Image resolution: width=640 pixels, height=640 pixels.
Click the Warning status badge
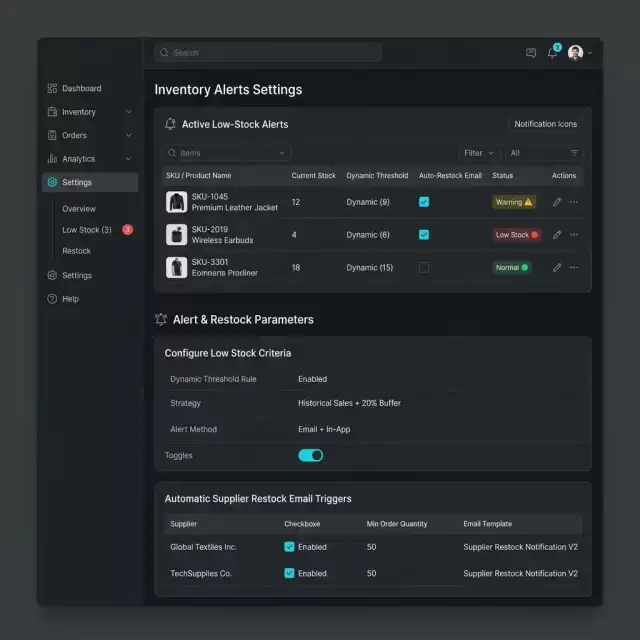pos(514,202)
